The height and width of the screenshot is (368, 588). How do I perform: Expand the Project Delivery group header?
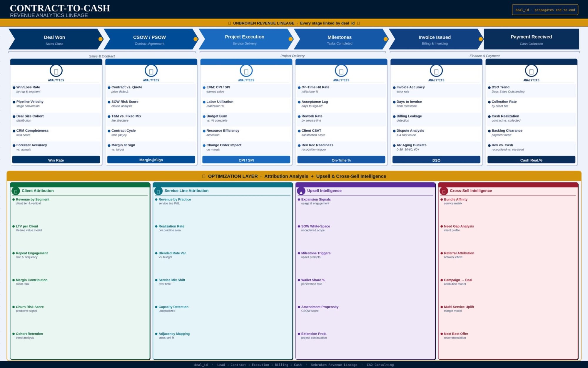293,56
